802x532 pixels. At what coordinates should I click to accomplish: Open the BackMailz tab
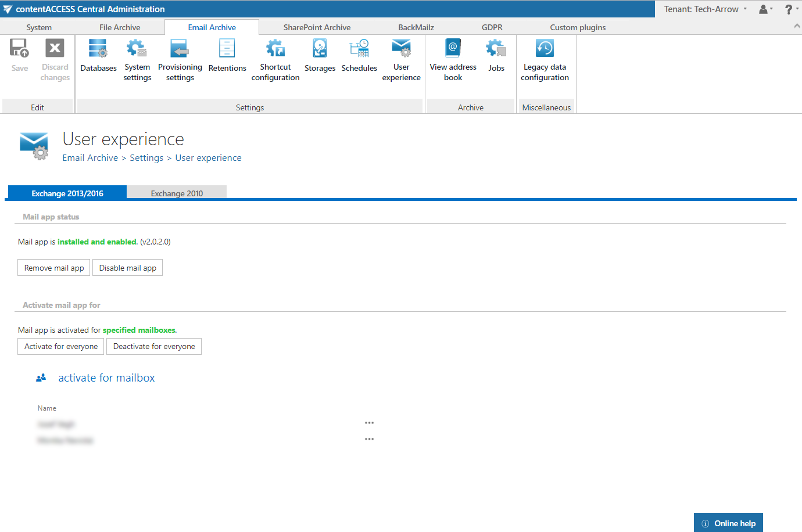[x=416, y=27]
